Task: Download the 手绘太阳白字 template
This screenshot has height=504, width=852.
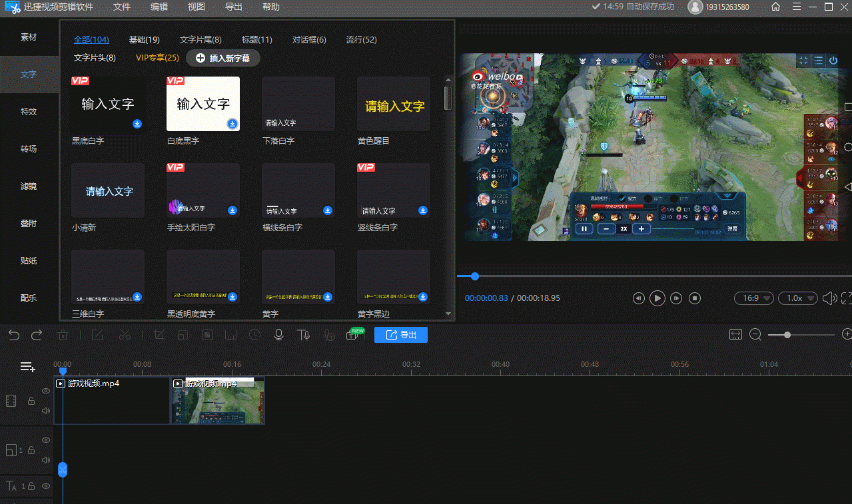Action: click(232, 210)
